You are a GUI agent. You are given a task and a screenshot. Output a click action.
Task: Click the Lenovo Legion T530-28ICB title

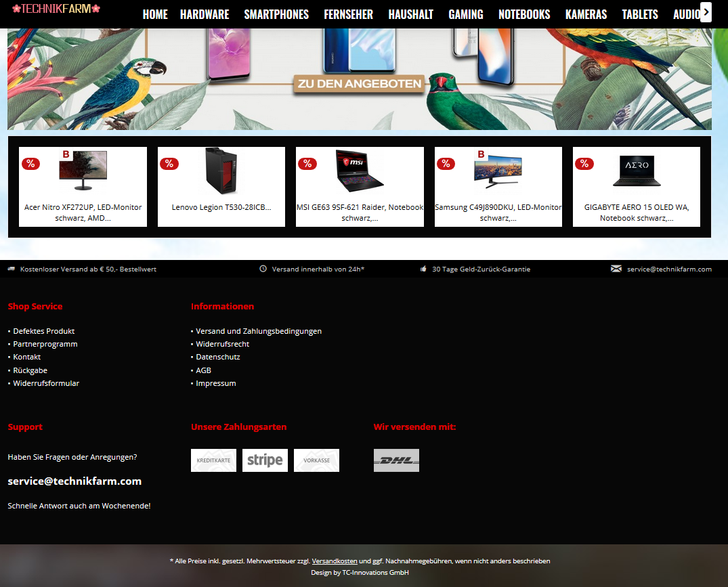point(221,207)
